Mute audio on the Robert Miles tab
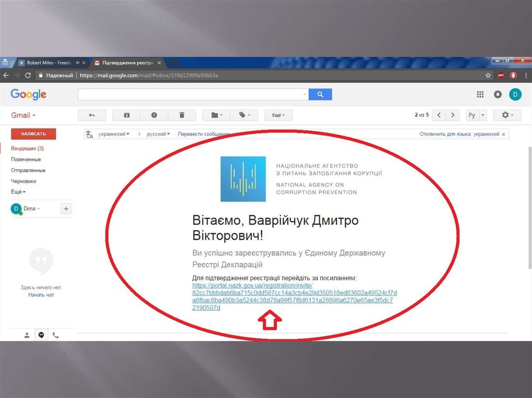This screenshot has width=532, height=398. pyautogui.click(x=78, y=63)
